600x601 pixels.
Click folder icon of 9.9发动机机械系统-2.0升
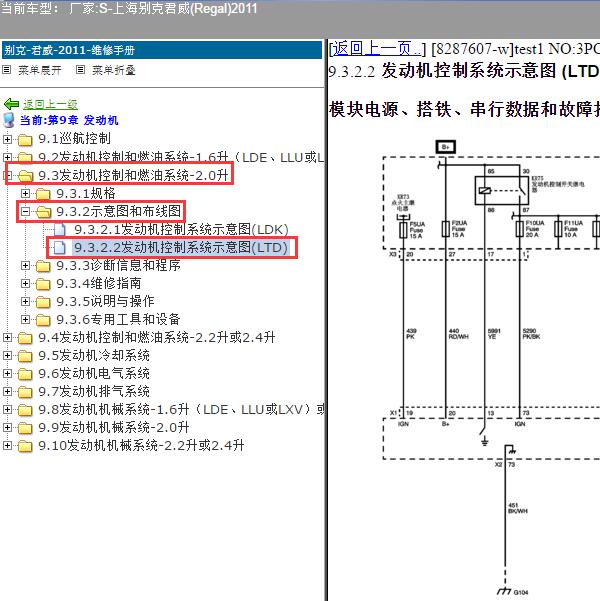click(x=25, y=428)
